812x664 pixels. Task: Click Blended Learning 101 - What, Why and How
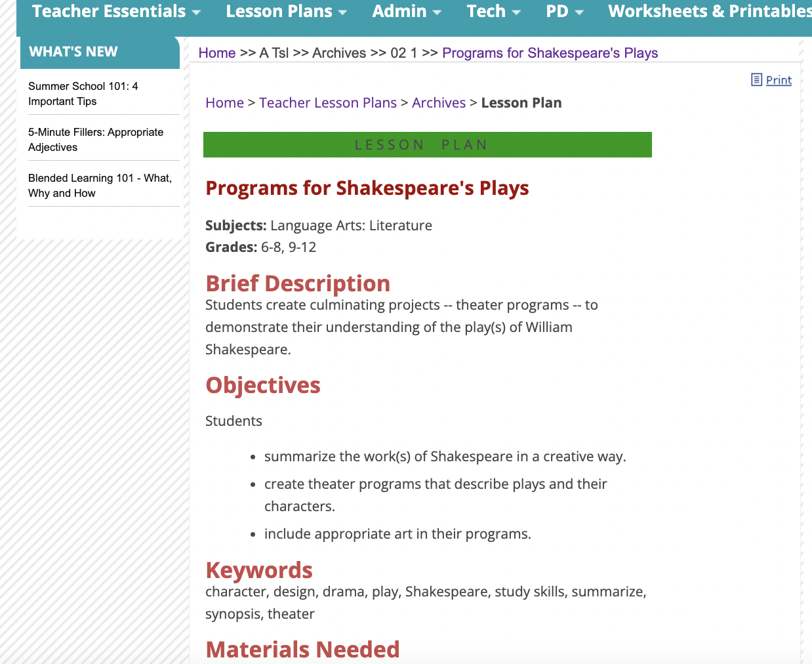point(99,185)
